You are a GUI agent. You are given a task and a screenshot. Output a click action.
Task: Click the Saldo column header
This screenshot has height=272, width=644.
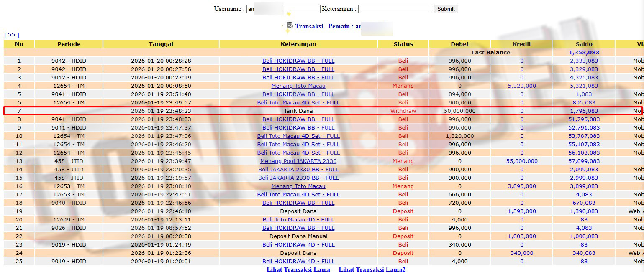point(583,44)
